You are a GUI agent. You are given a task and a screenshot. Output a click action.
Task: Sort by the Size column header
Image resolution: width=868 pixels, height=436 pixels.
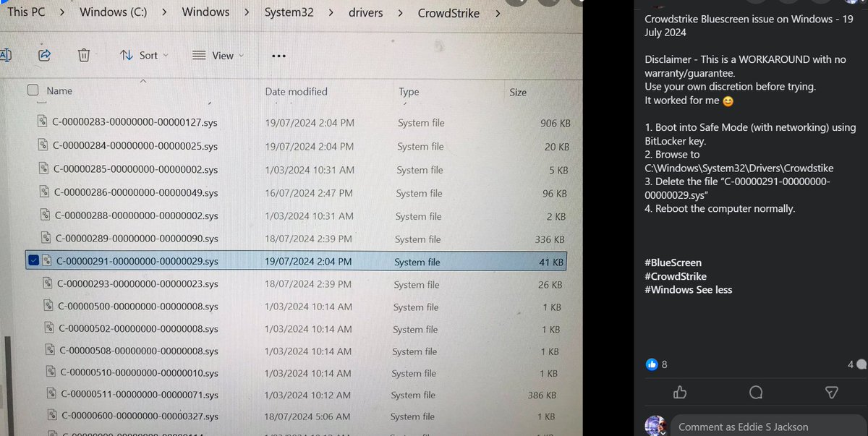(518, 93)
